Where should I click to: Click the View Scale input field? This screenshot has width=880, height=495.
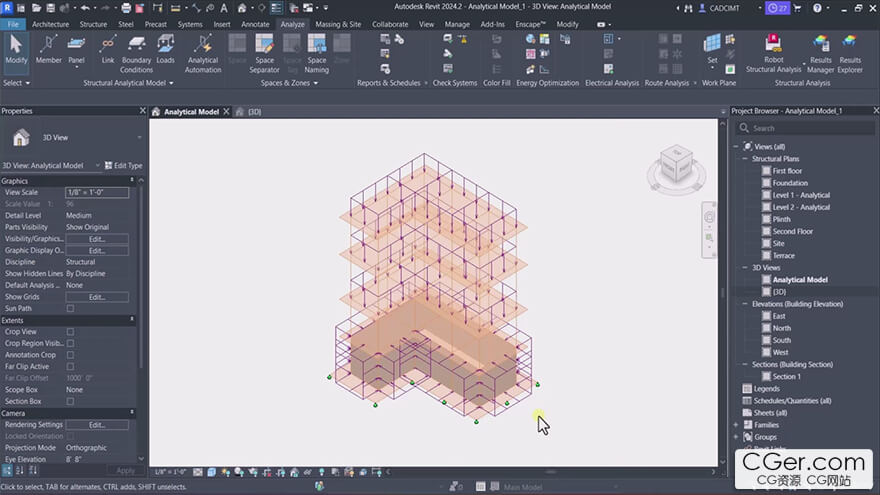pyautogui.click(x=97, y=192)
